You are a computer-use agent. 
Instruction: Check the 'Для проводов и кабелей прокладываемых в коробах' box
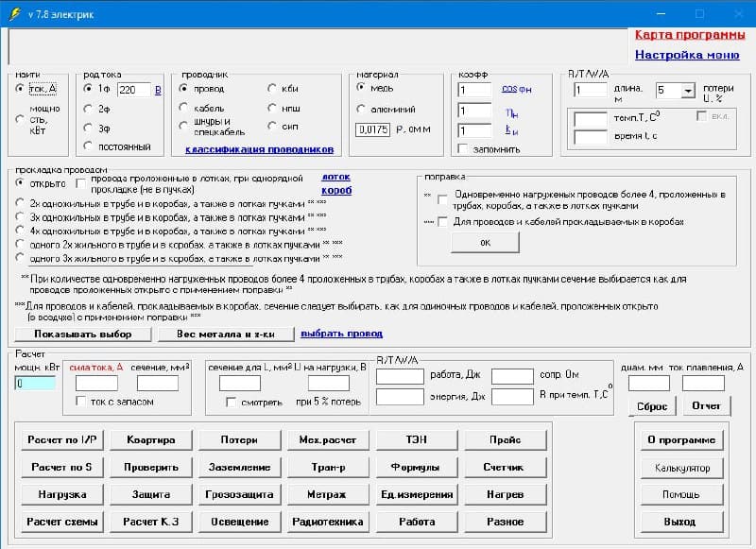[x=442, y=222]
